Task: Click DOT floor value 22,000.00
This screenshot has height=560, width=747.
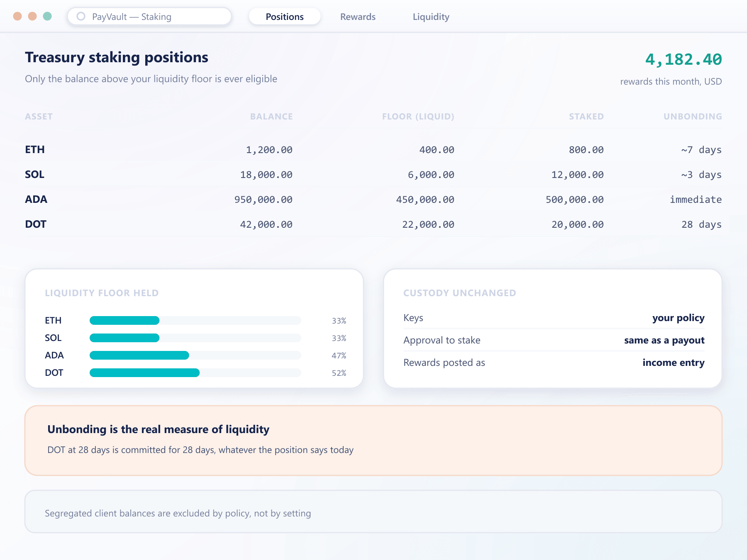Action: 428,224
